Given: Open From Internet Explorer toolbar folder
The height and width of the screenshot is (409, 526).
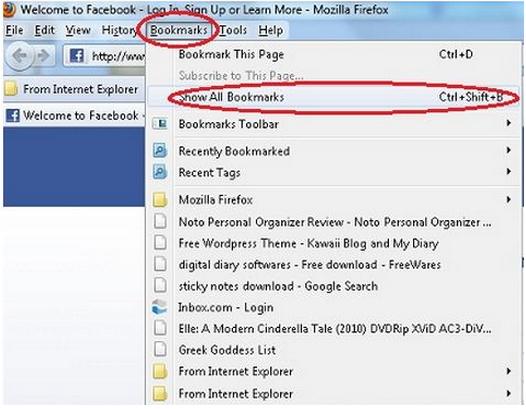Looking at the screenshot, I should (x=72, y=89).
